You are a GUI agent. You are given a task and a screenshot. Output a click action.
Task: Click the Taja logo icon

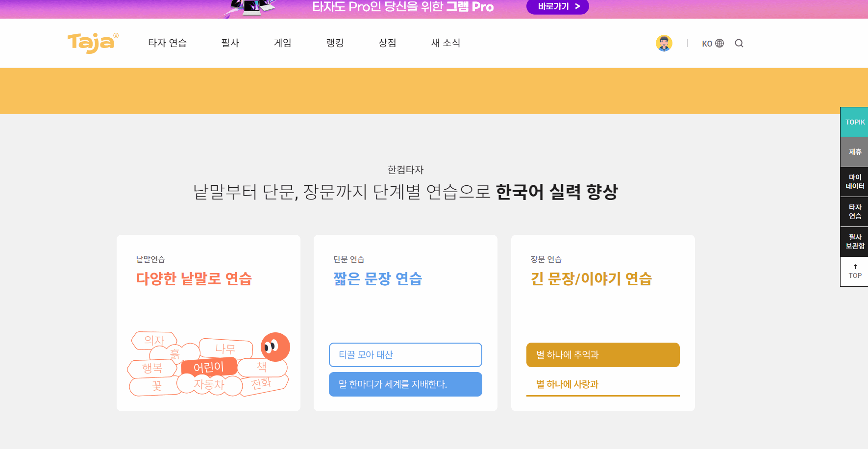(92, 43)
